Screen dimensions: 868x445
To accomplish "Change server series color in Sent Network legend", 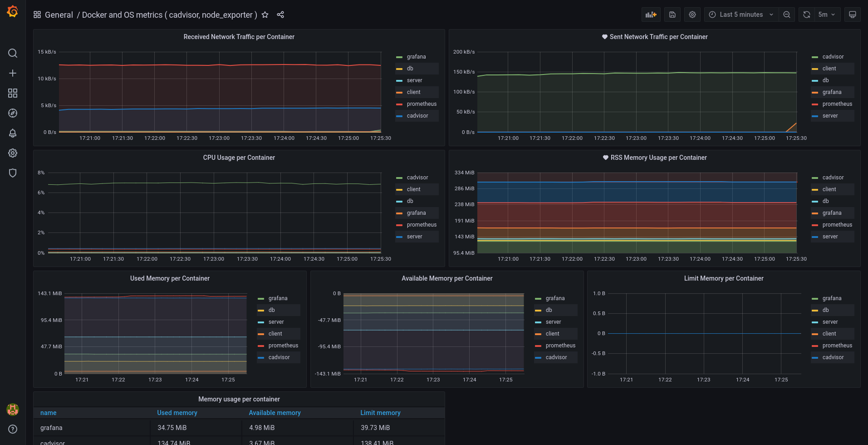I will tap(815, 116).
